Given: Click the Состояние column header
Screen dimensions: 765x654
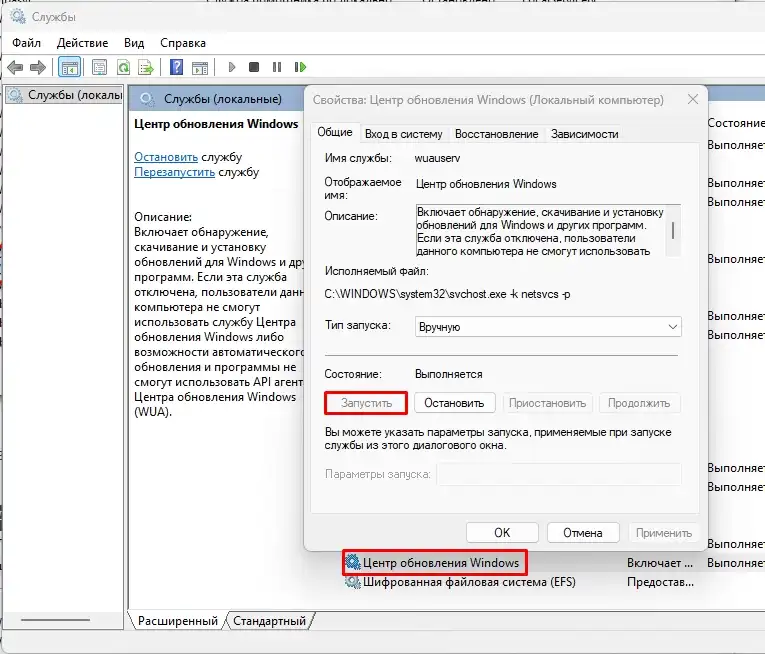Looking at the screenshot, I should (736, 123).
